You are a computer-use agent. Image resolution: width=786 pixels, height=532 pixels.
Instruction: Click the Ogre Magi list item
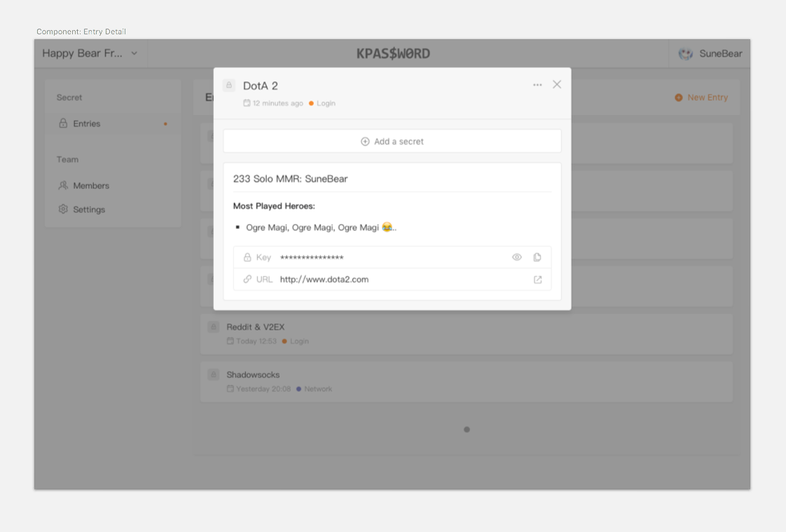(321, 227)
